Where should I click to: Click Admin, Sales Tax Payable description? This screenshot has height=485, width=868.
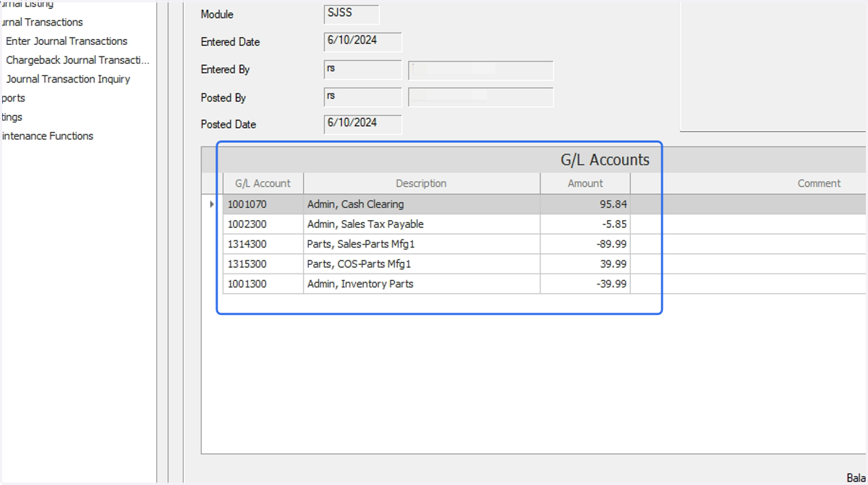[422, 224]
